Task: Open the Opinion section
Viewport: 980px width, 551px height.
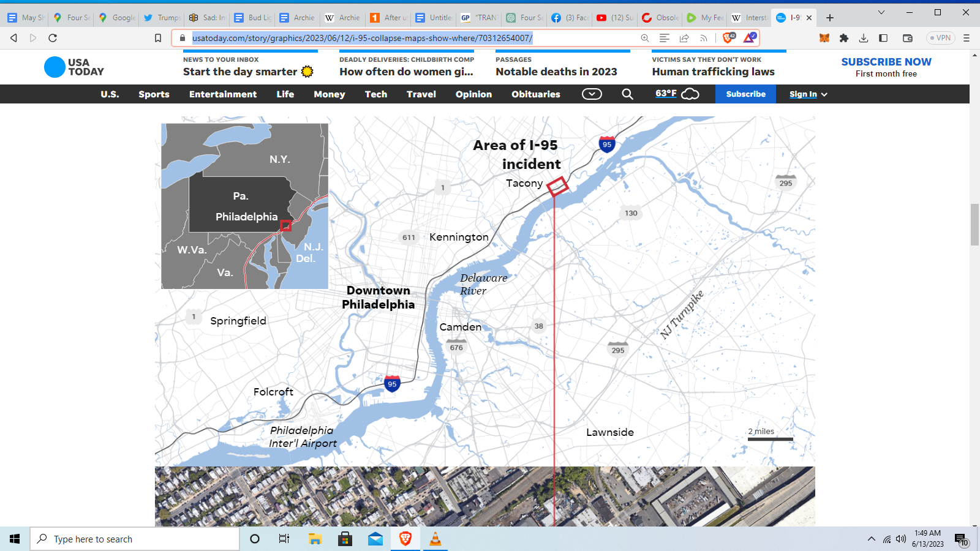Action: click(473, 94)
